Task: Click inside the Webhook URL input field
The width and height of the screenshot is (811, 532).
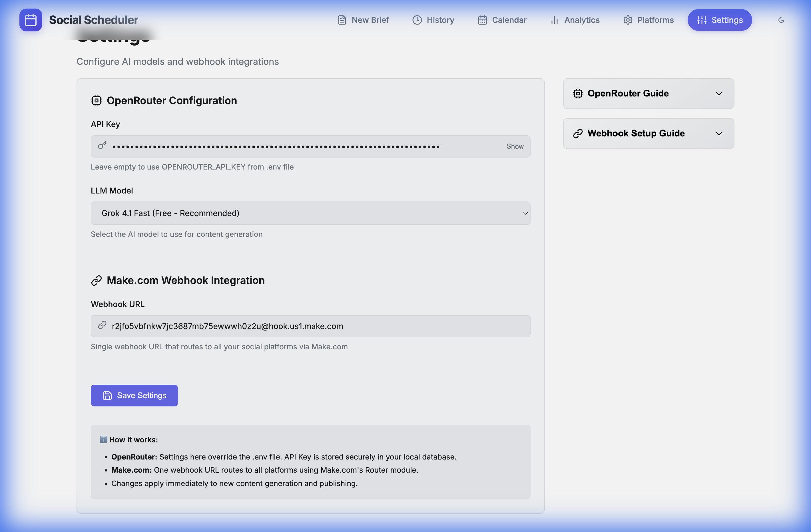Action: [x=310, y=326]
